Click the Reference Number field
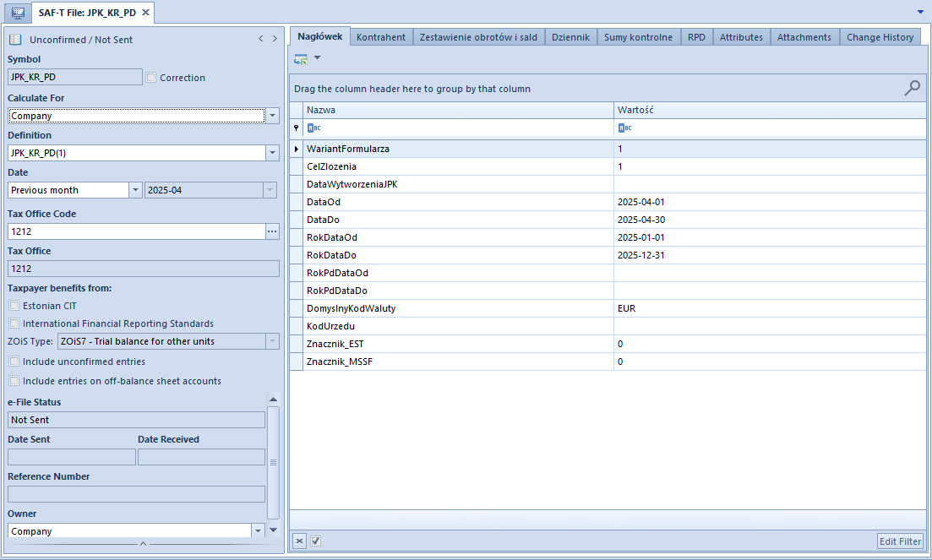This screenshot has width=932, height=560. pos(136,494)
